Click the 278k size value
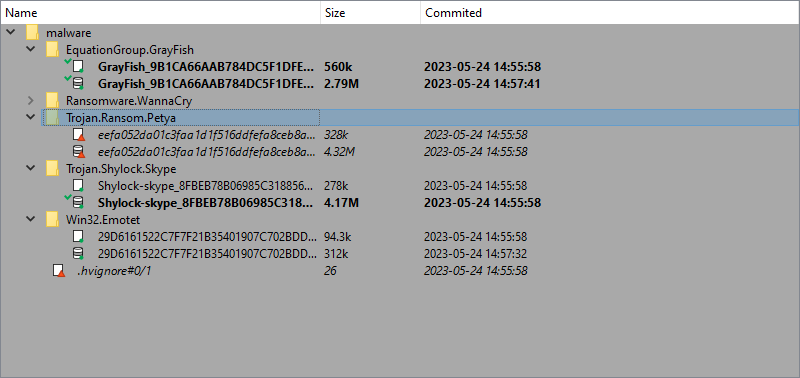Screen dimensions: 800x378 pos(336,186)
